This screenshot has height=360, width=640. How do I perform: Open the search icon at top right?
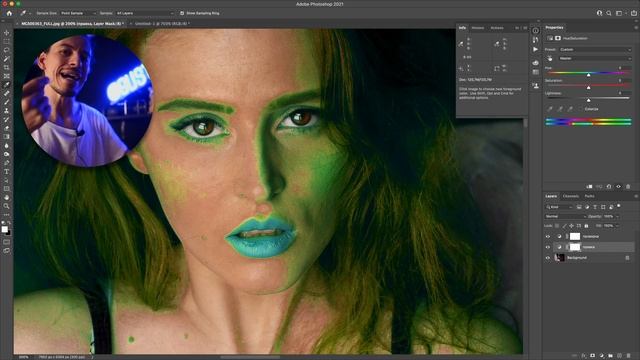tap(609, 13)
